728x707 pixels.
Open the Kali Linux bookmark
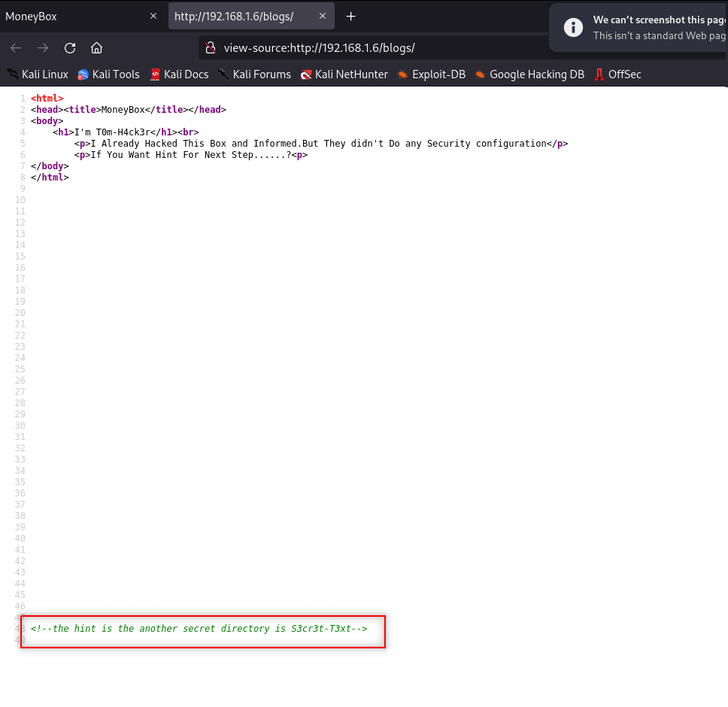(x=38, y=74)
